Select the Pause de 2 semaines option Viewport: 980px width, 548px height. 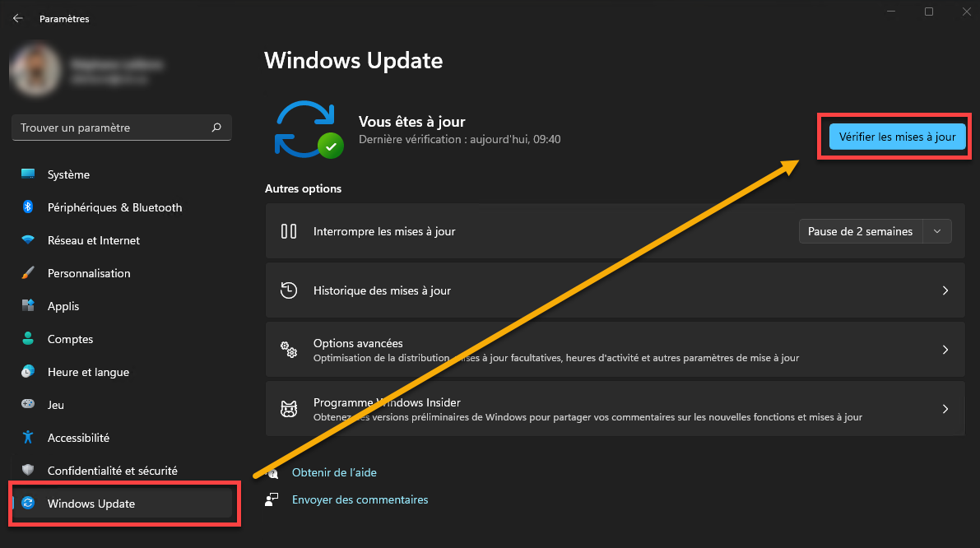(x=860, y=231)
